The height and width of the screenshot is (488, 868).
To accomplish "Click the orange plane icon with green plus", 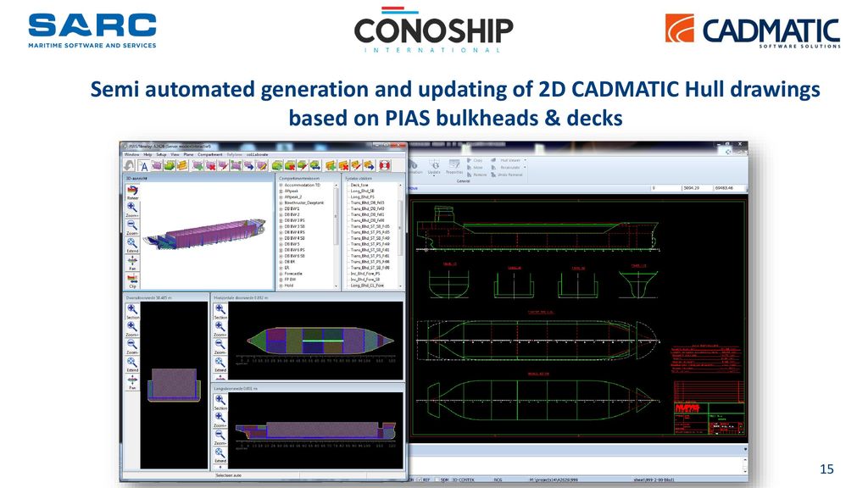I will click(x=331, y=165).
